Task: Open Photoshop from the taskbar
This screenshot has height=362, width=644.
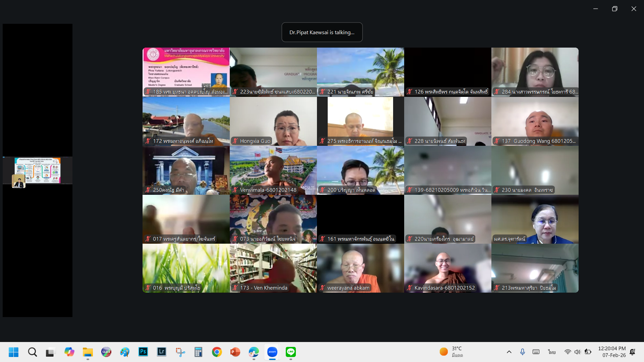Action: 143,352
